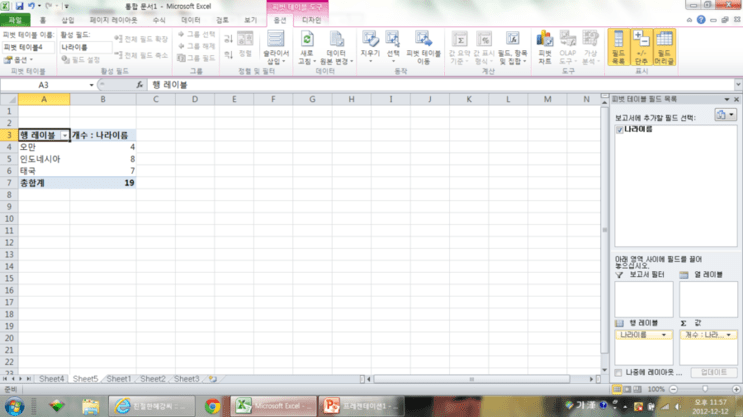This screenshot has width=743, height=417.
Task: Click the Sort (정렬) dialog icon
Action: (x=245, y=45)
